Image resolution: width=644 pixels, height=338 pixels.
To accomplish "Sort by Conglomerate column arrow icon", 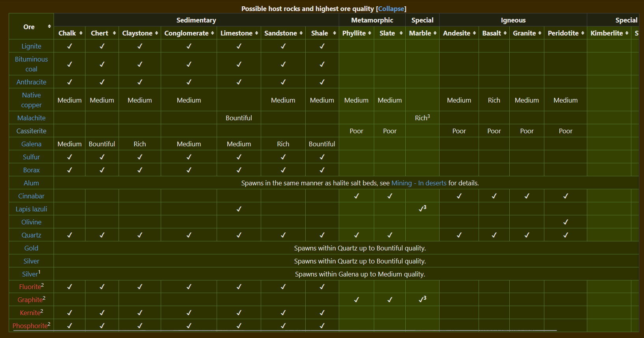I will click(212, 33).
